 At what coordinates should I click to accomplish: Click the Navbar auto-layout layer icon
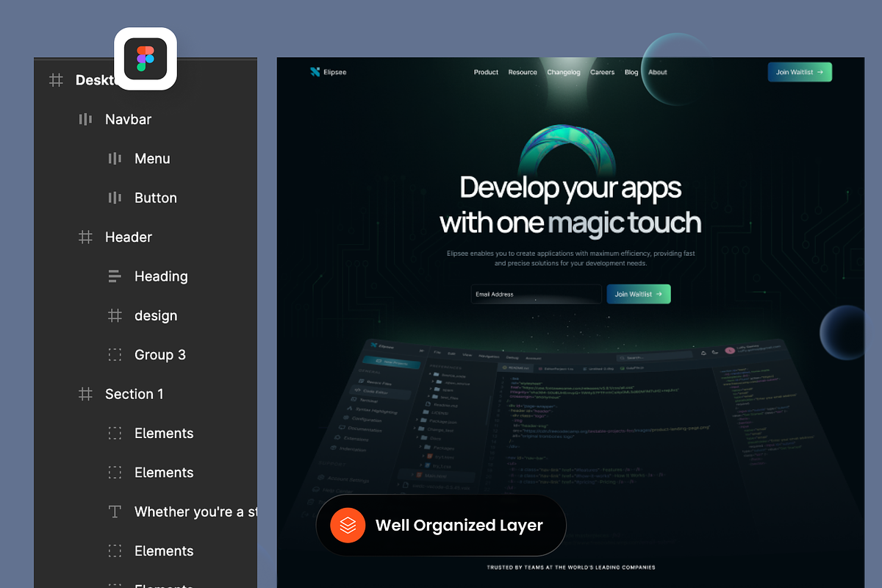coord(85,119)
